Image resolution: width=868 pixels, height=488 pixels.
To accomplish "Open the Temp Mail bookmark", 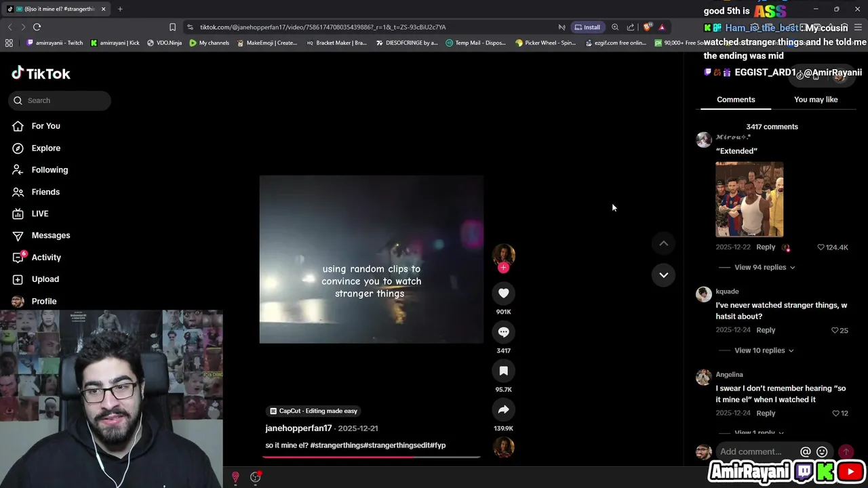I will coord(475,43).
